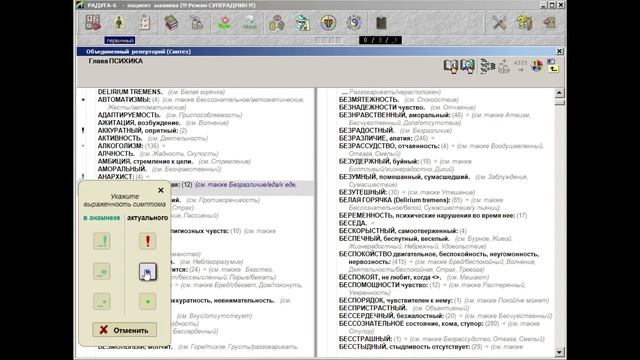Click the greyed bottle icon in repertory panel
Image resolution: width=640 pixels, height=360 pixels.
pos(504,66)
